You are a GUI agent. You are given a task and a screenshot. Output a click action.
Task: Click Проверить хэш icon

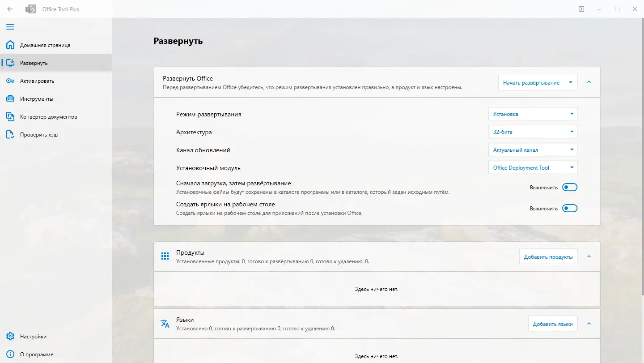[x=10, y=135]
